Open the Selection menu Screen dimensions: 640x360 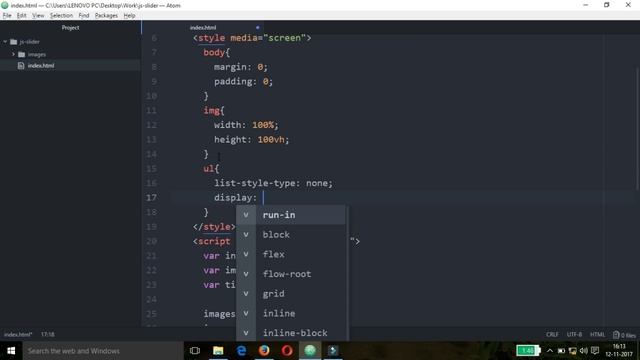click(x=61, y=16)
